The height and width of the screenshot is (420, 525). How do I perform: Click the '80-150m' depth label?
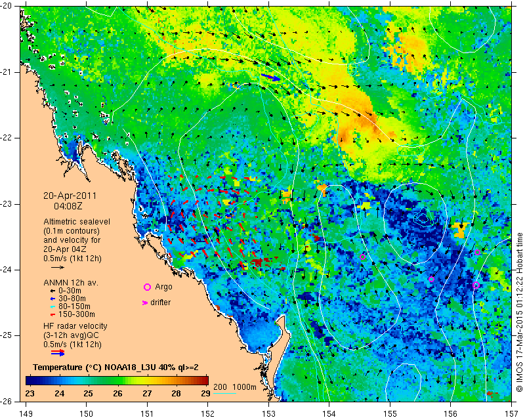coord(74,306)
